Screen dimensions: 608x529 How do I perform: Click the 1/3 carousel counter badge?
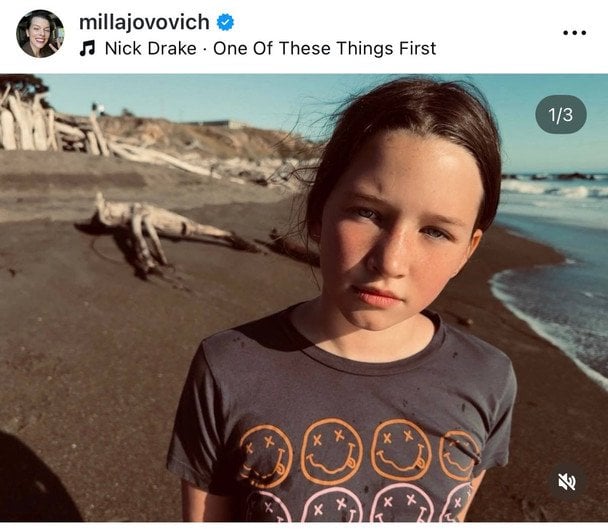560,115
